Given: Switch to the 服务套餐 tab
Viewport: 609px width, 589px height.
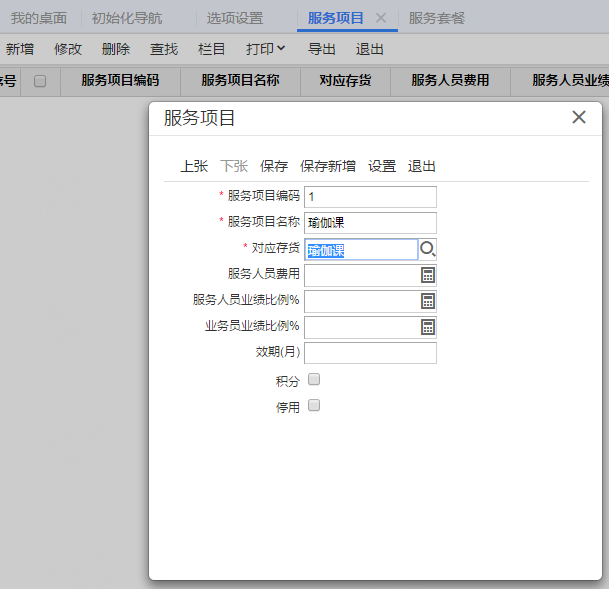Looking at the screenshot, I should 436,18.
